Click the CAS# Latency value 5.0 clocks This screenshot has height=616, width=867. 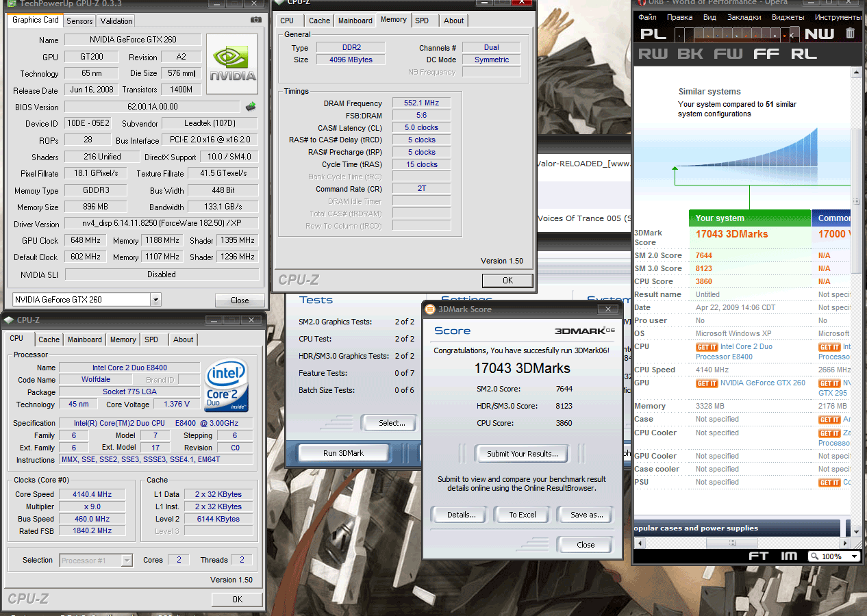(421, 128)
